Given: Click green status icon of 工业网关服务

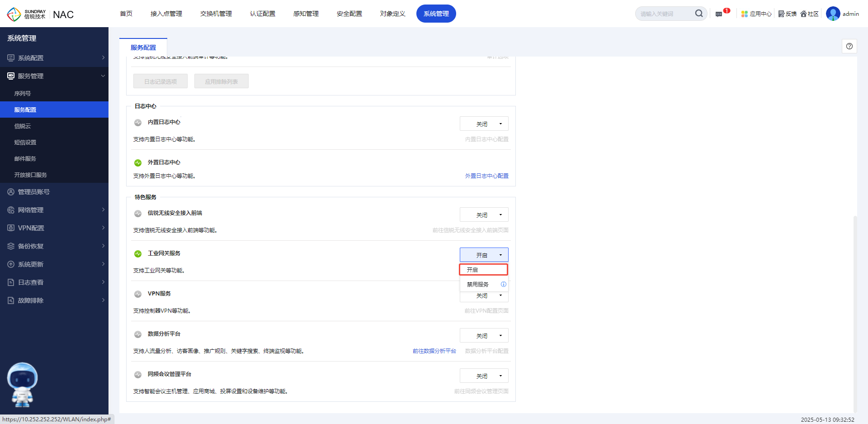Looking at the screenshot, I should point(138,254).
